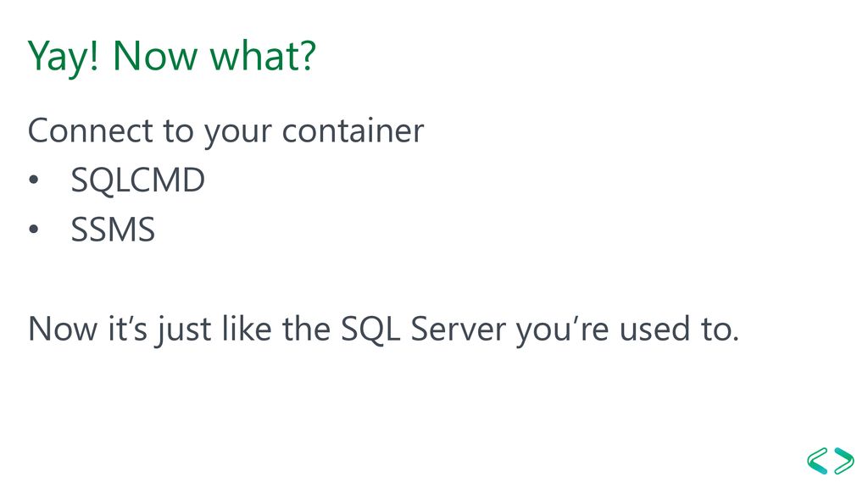Click the green right chevron icon
This screenshot has height=488, width=868.
(843, 461)
